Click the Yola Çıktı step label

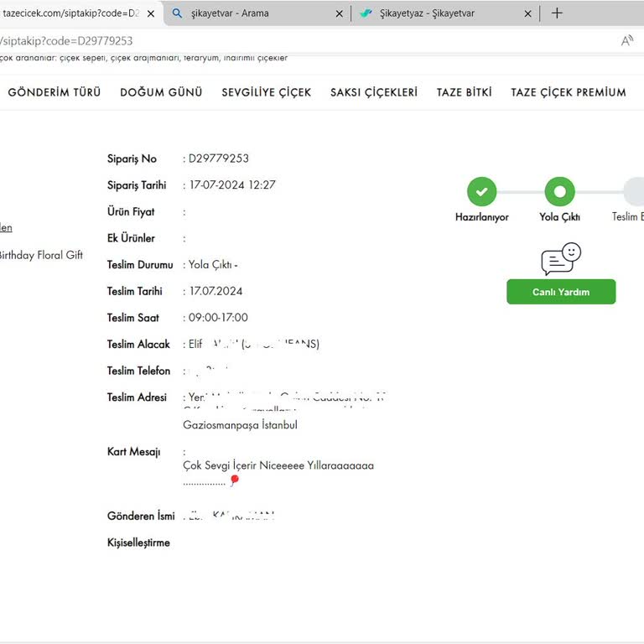(x=560, y=217)
